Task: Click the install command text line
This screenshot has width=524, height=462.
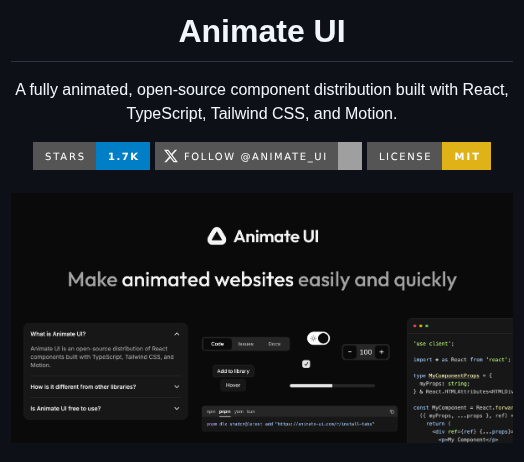Action: [290, 424]
